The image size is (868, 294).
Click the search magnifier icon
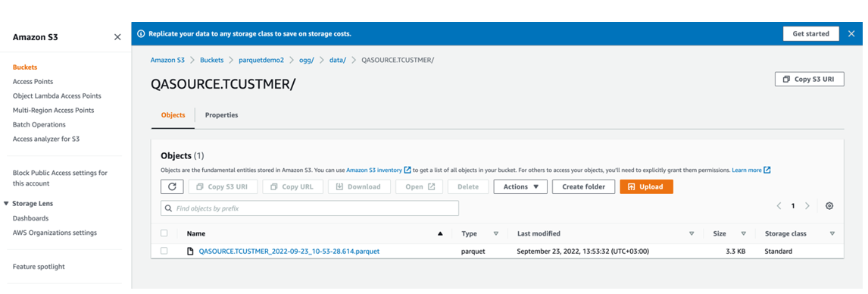click(x=168, y=208)
